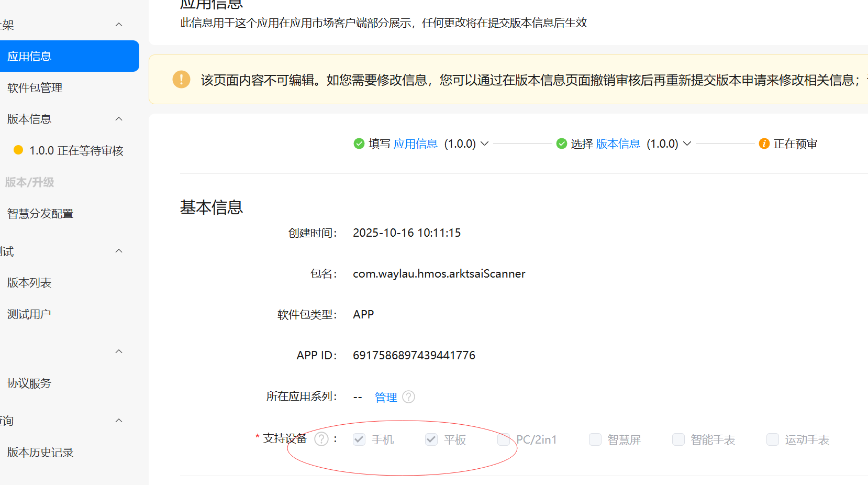This screenshot has height=485, width=868.
Task: Click the green checkmark beside 选择 版本信息
Action: click(561, 144)
